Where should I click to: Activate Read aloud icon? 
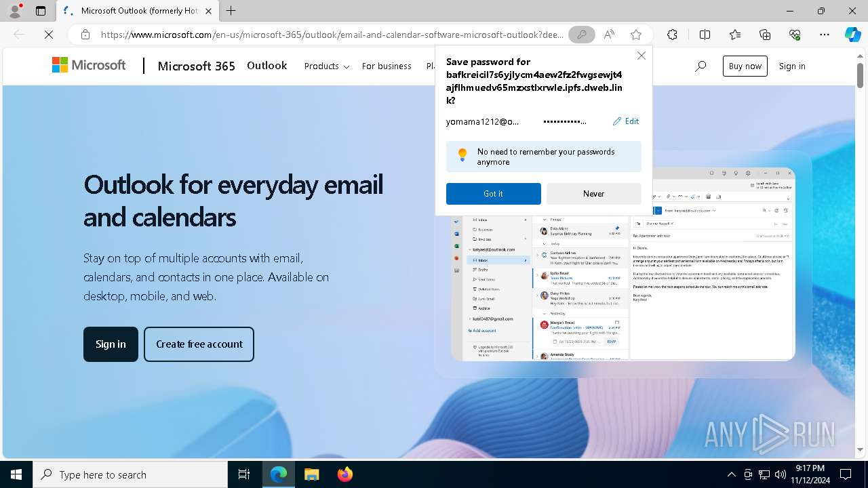[x=610, y=35]
